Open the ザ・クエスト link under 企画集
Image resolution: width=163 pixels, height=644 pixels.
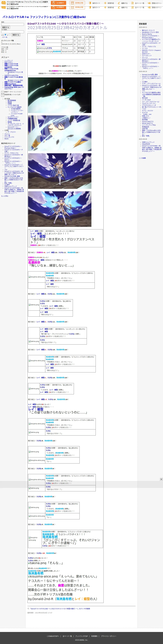[x=12, y=132]
